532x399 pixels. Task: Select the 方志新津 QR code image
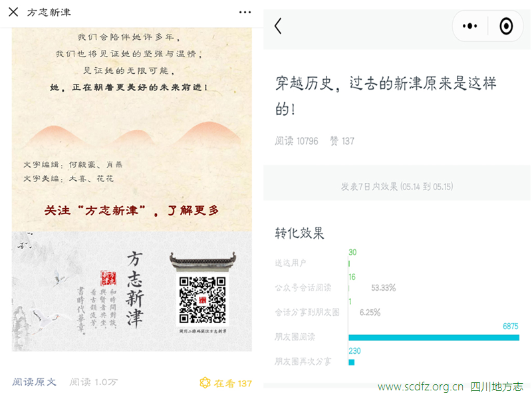tap(203, 301)
